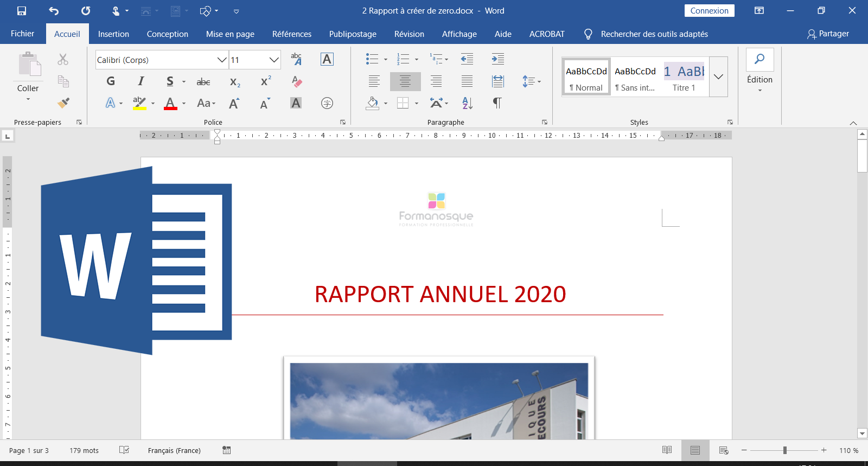
Task: Apply yellow text highlight color
Action: (x=139, y=103)
